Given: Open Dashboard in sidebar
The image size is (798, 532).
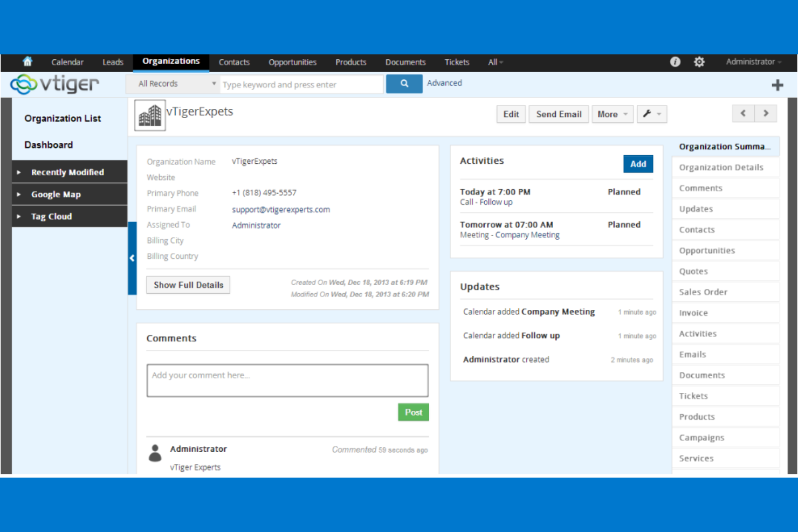Looking at the screenshot, I should coord(49,144).
